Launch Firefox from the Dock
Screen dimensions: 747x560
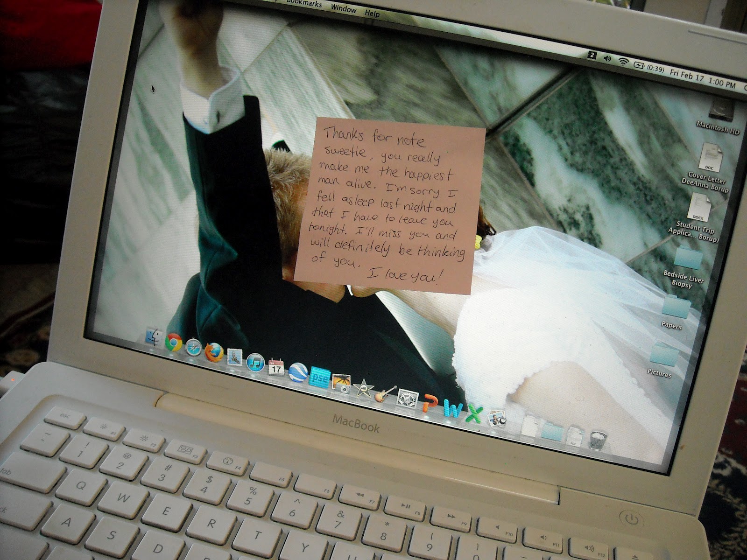pos(214,352)
